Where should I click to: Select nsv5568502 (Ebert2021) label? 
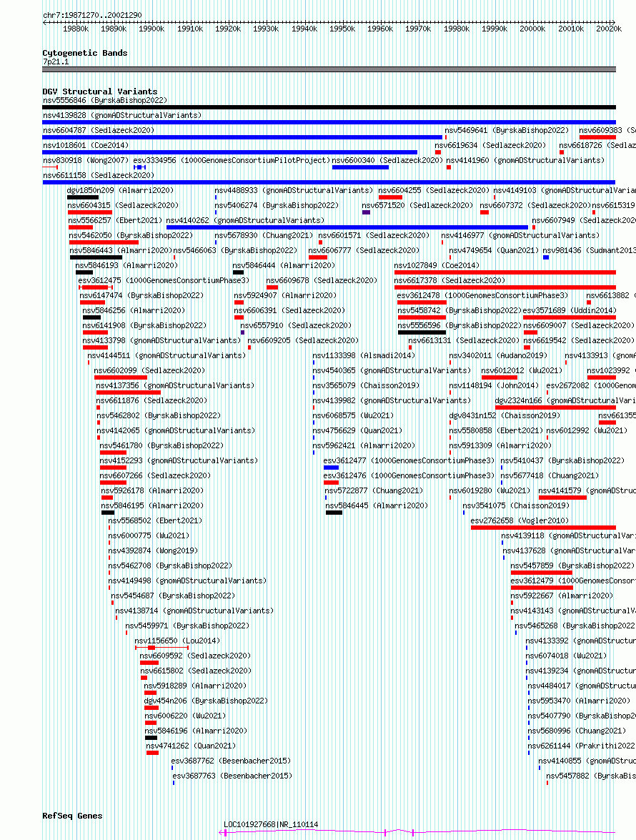click(x=155, y=520)
